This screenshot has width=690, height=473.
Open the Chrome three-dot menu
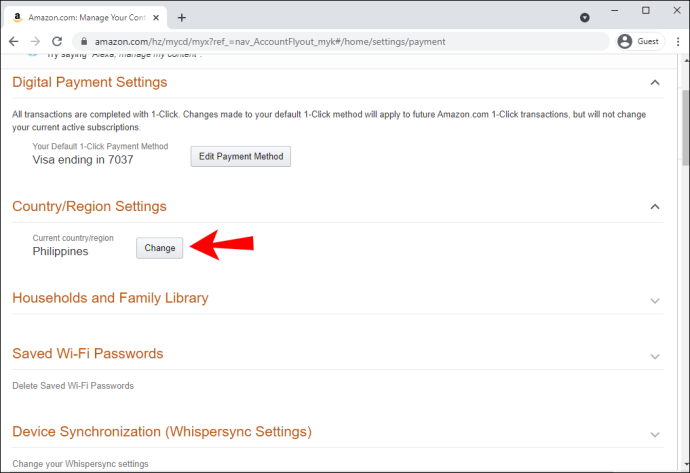(x=678, y=41)
